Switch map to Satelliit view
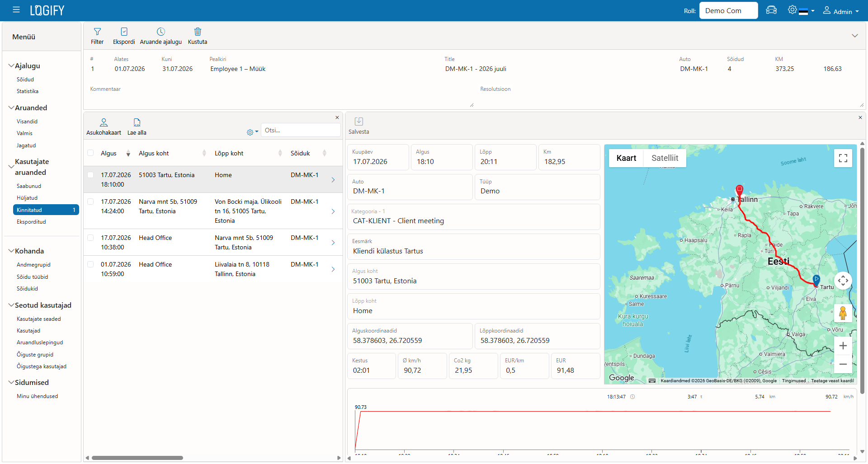Image resolution: width=868 pixels, height=464 pixels. pos(665,158)
